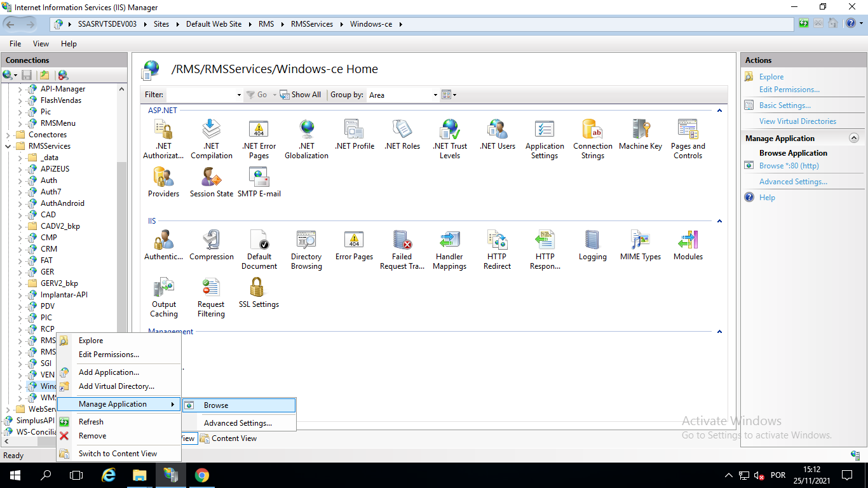Open Pages and Controls feature
The image size is (868, 488).
(x=688, y=139)
